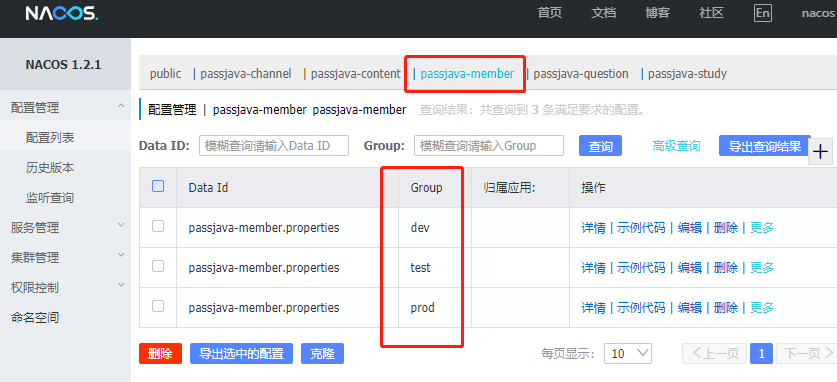
Task: Select the passjava-member namespace tab
Action: [467, 74]
